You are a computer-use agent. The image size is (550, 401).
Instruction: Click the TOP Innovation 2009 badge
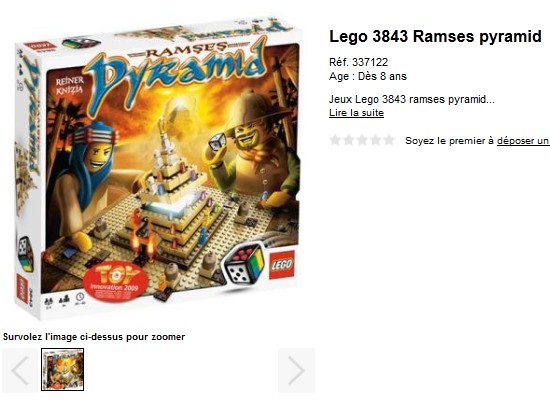coord(116,281)
